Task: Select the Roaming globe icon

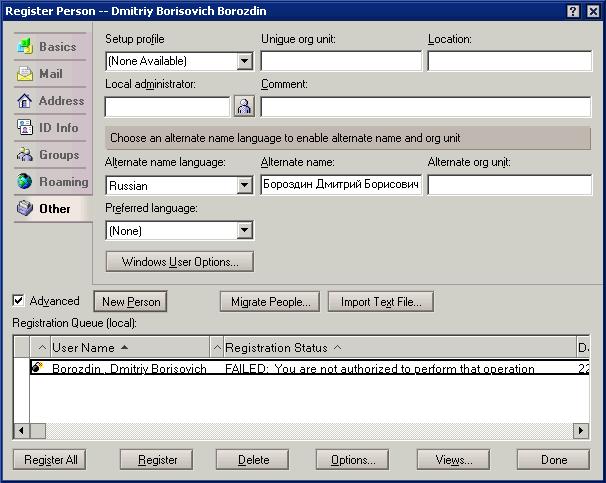Action: point(25,181)
